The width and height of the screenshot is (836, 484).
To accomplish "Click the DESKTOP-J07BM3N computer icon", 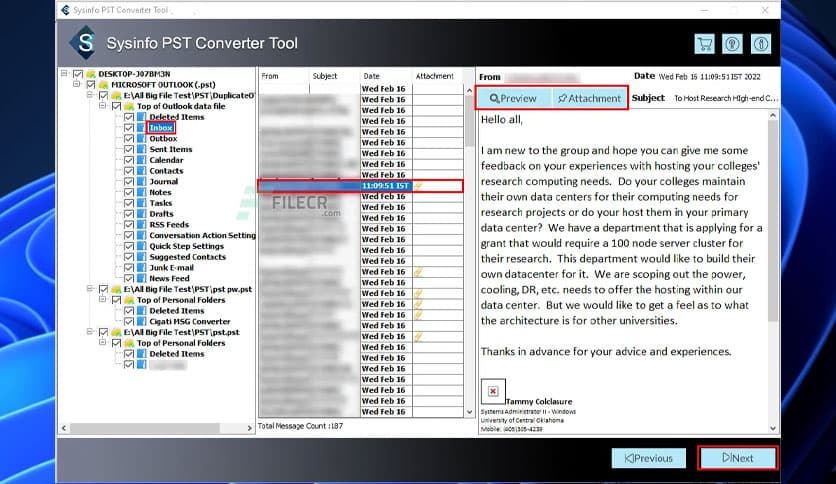I will pos(91,74).
